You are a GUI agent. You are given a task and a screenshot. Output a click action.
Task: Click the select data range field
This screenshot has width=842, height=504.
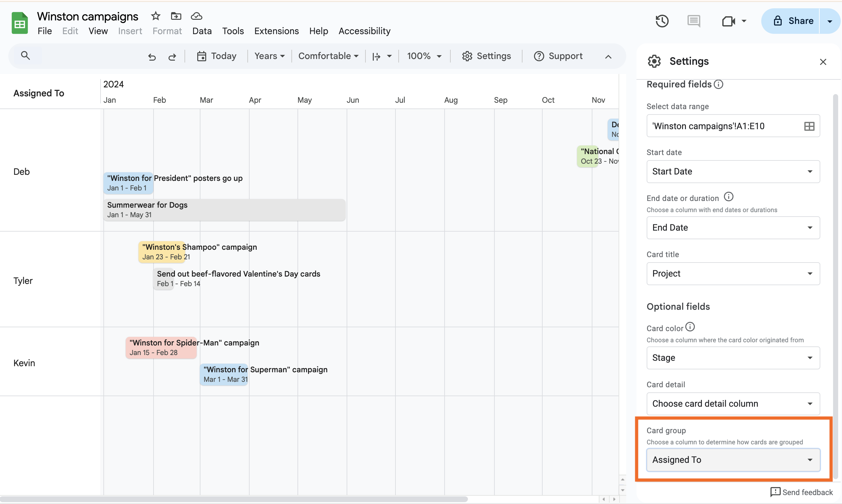[733, 126]
